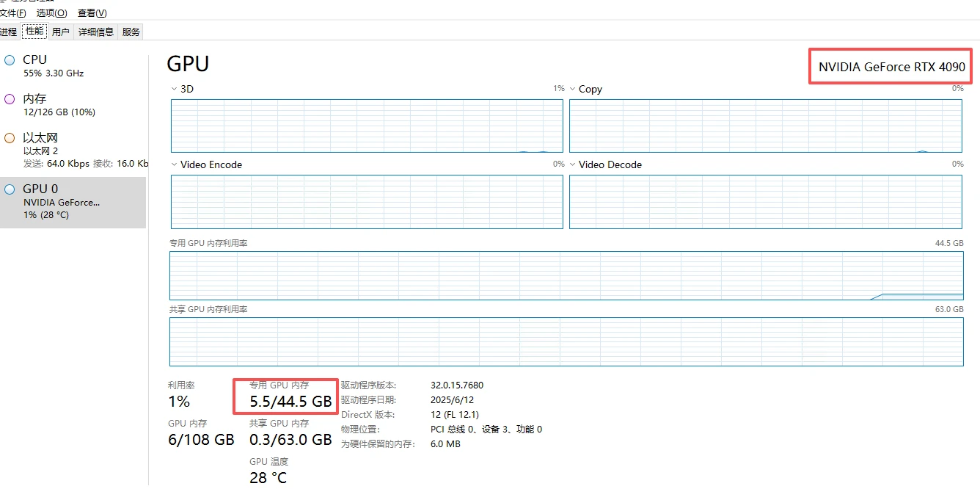Open the 文件(F) menu
Screen dimensions: 980x489
[13, 13]
